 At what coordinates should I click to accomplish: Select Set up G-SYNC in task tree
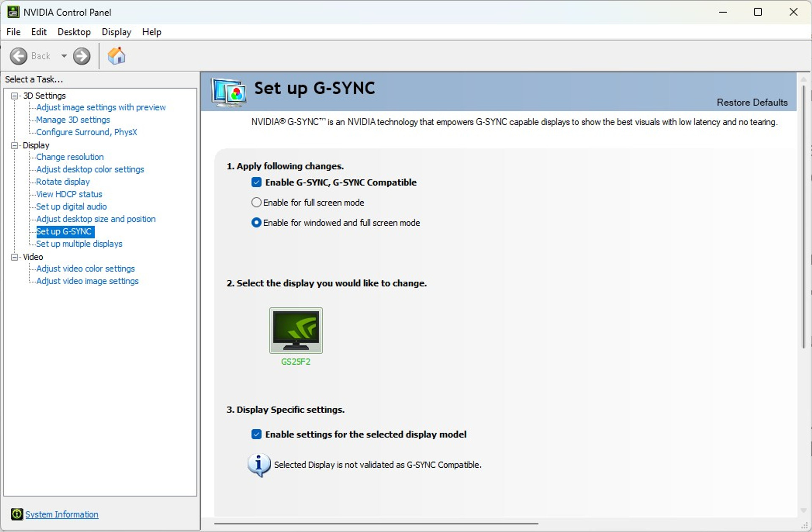pos(65,231)
